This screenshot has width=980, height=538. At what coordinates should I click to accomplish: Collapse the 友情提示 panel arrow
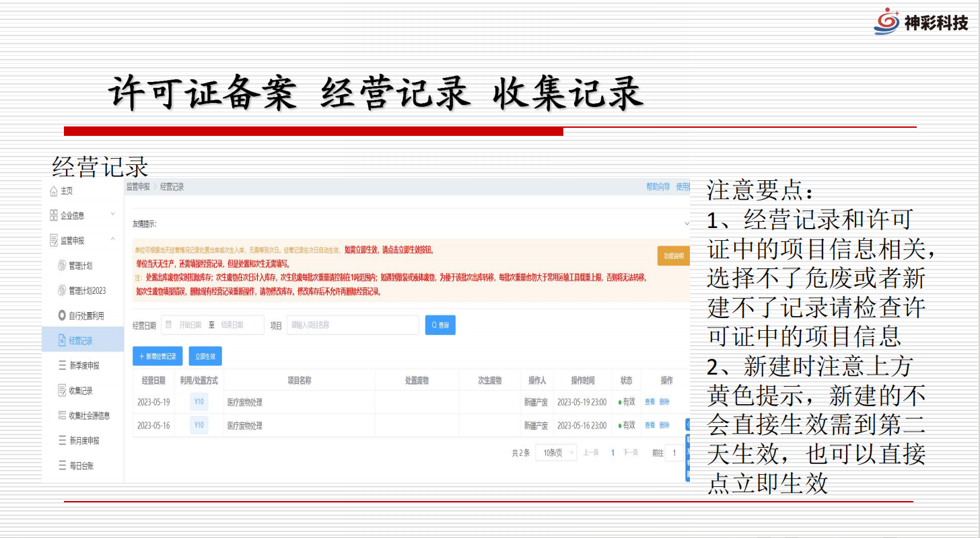click(x=687, y=223)
